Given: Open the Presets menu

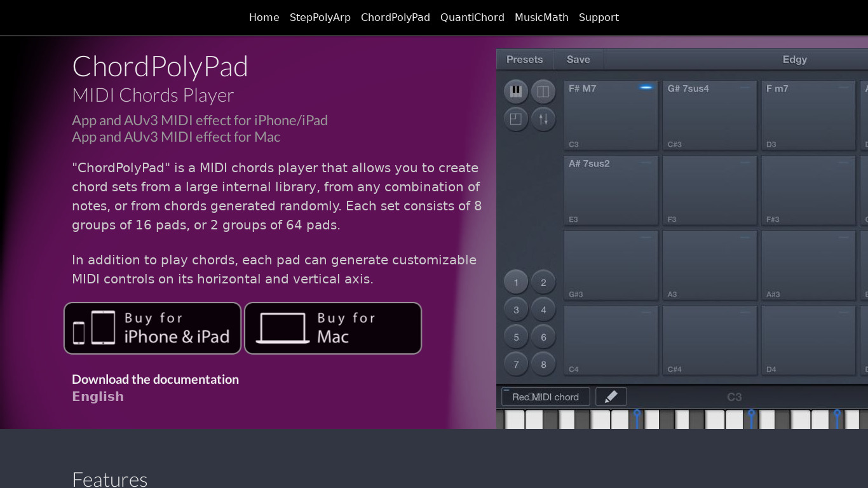Looking at the screenshot, I should pos(525,59).
